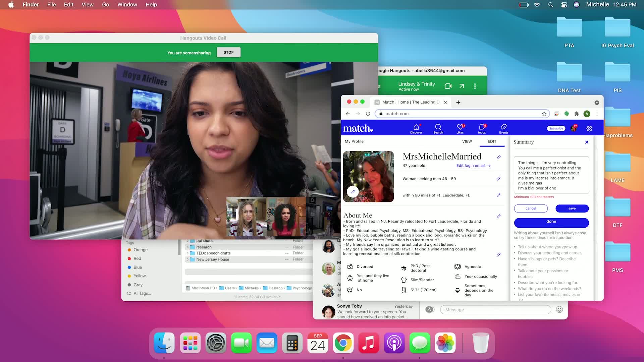Screen dimensions: 644x362
Task: Open match.com settings gear icon
Action: pyautogui.click(x=589, y=129)
